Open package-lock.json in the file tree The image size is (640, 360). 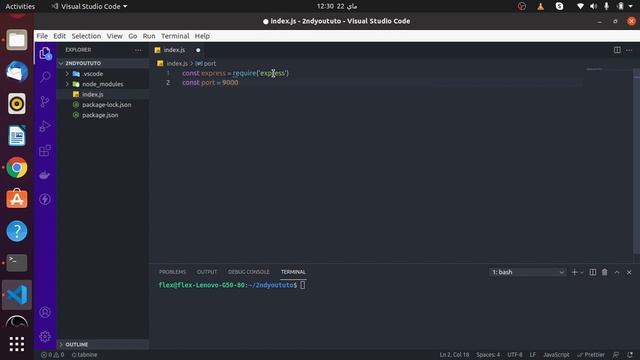pyautogui.click(x=107, y=105)
